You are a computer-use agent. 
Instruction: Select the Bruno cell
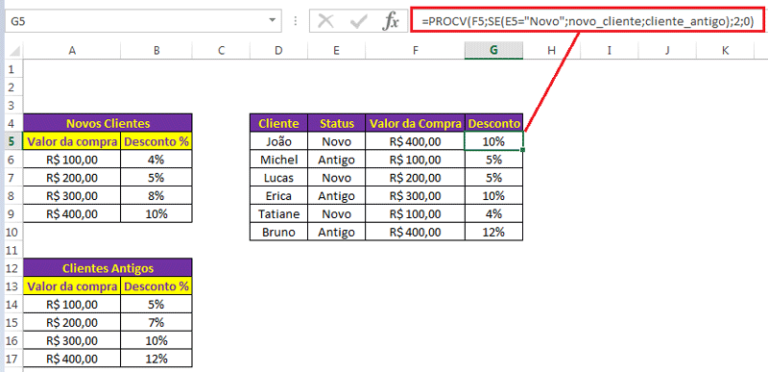coord(279,232)
